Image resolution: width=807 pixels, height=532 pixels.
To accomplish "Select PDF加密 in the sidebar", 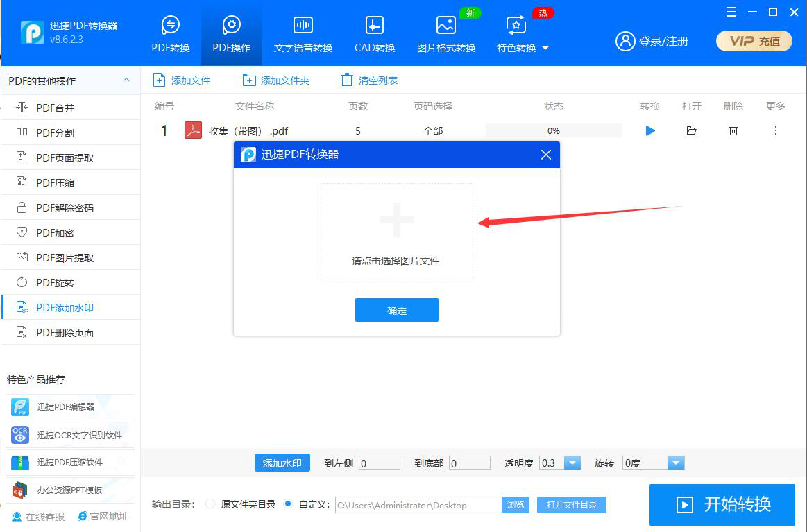I will [x=71, y=232].
